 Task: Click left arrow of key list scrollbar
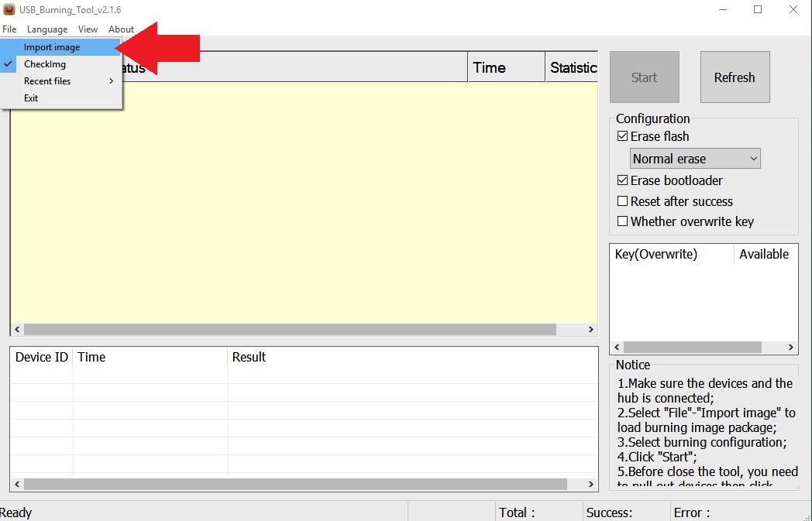[617, 347]
